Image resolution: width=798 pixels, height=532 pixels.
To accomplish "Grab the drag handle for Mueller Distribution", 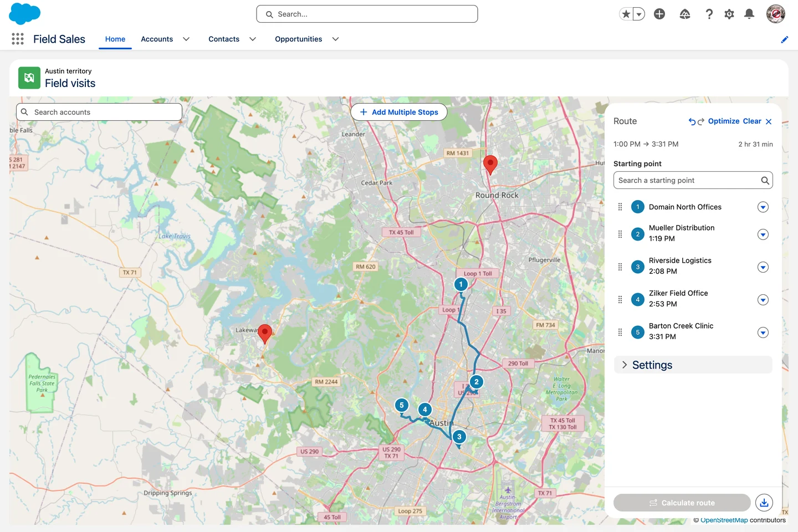I will 620,234.
